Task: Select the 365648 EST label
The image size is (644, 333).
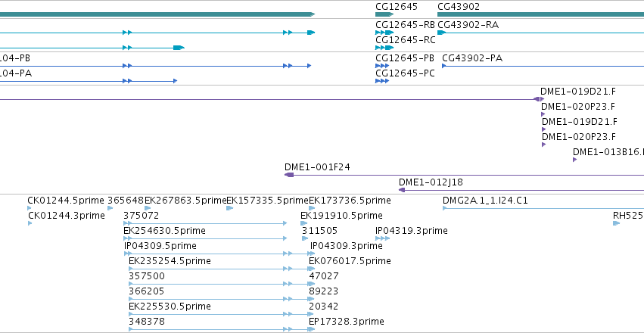Action: tap(126, 201)
